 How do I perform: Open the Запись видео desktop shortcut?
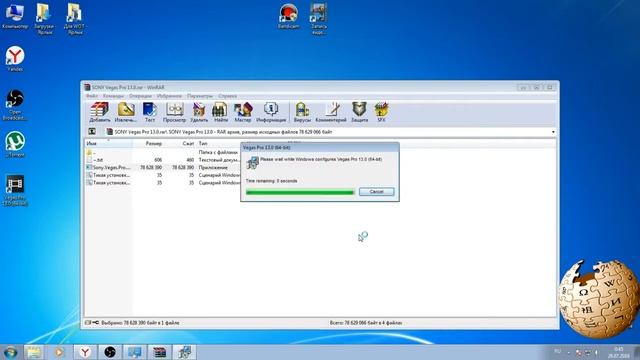pyautogui.click(x=319, y=19)
